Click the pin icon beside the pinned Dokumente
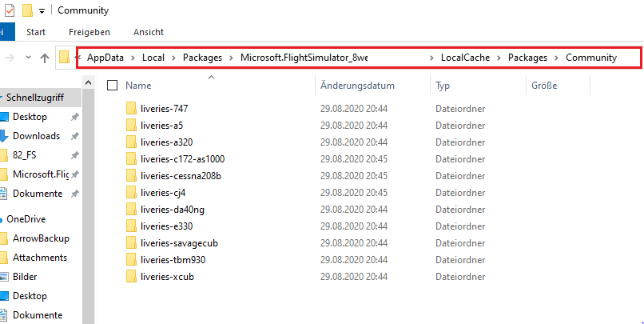The width and height of the screenshot is (644, 324). [75, 194]
